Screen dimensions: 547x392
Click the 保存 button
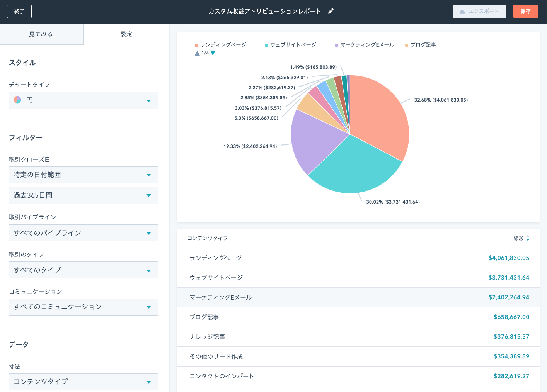(526, 11)
